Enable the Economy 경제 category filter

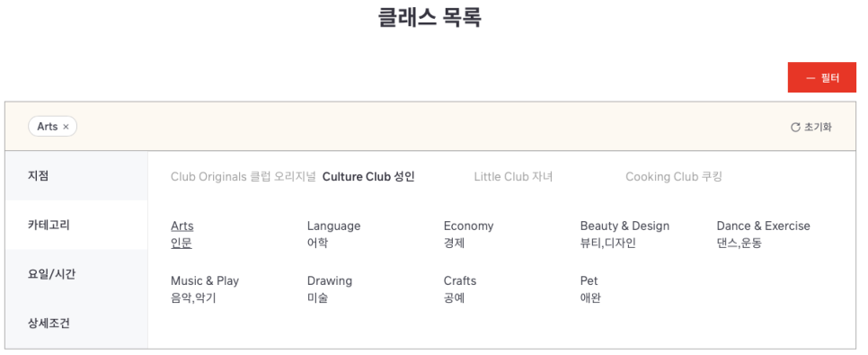click(468, 235)
